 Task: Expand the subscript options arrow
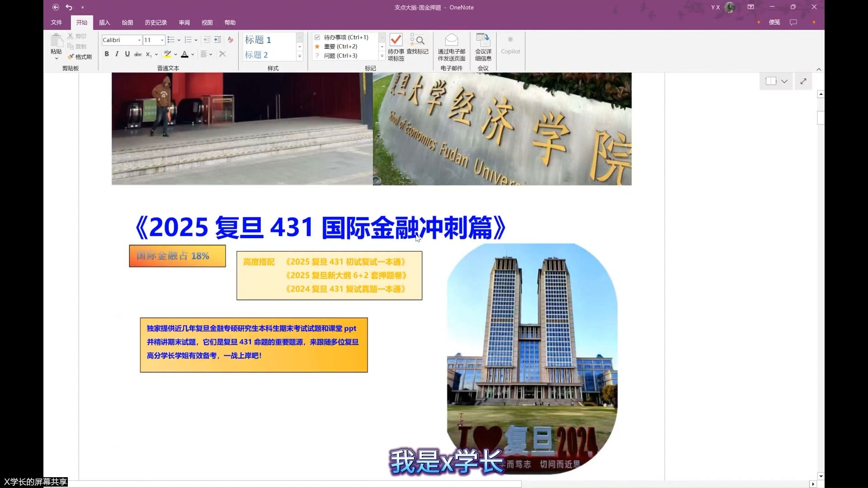(156, 55)
